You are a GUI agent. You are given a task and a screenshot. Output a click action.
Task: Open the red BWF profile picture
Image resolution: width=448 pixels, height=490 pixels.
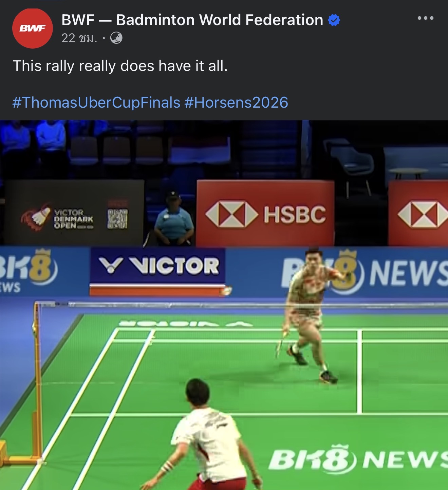point(33,29)
